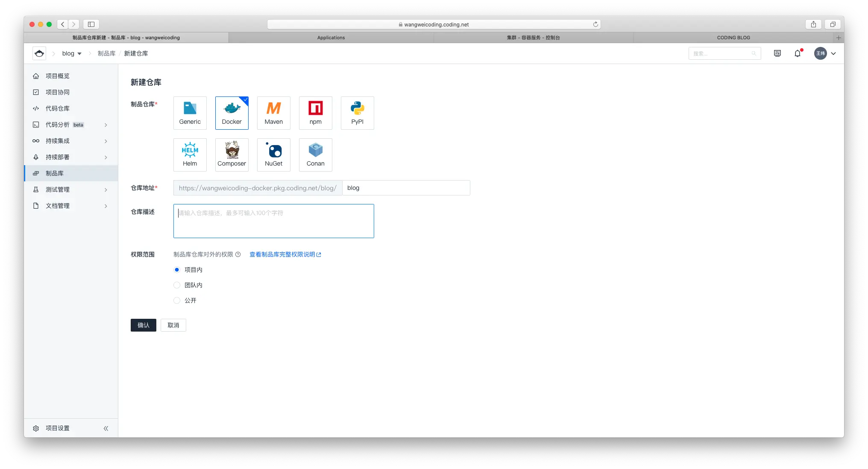Select the Helm repository type icon

(x=190, y=154)
